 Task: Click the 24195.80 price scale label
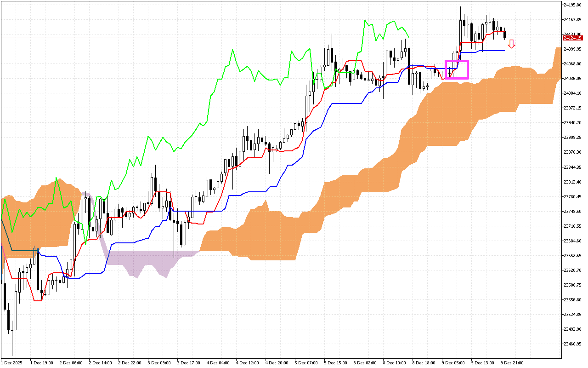point(572,5)
